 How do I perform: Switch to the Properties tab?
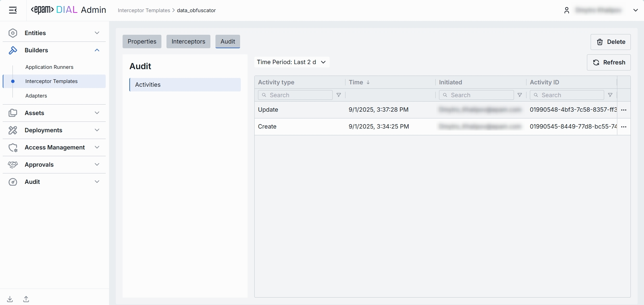142,41
